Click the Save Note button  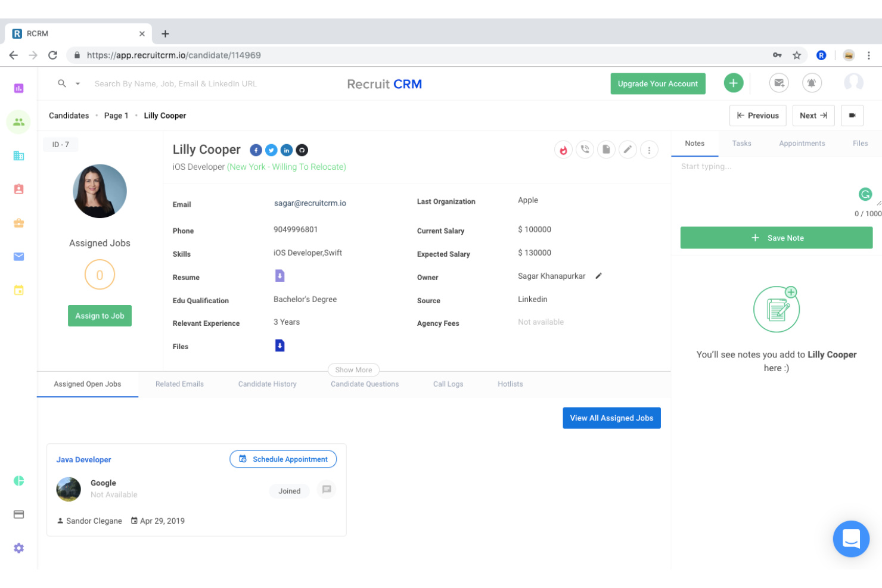[777, 238]
